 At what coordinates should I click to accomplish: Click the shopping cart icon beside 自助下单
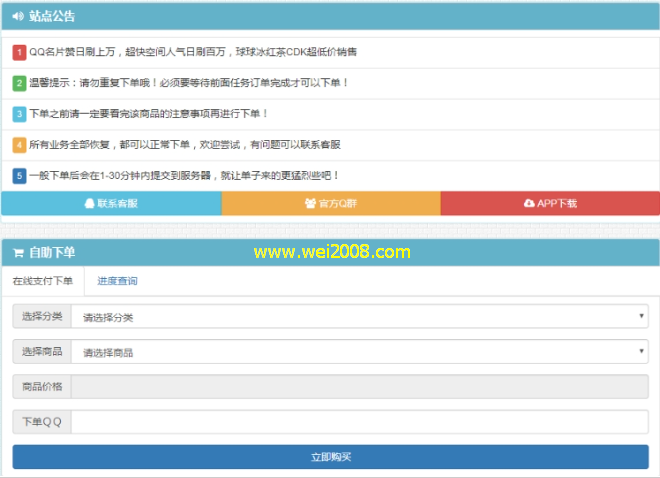click(x=18, y=253)
